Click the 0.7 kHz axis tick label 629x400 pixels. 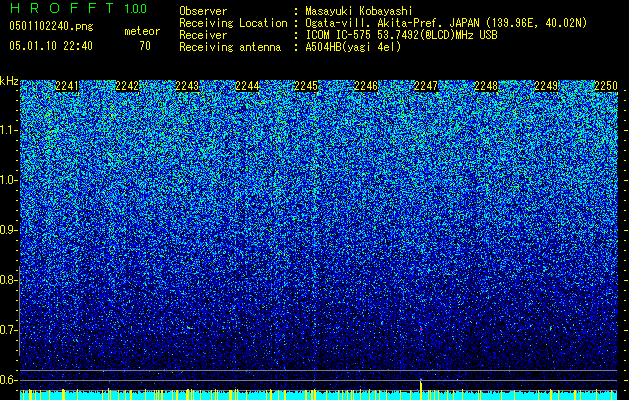[8, 330]
